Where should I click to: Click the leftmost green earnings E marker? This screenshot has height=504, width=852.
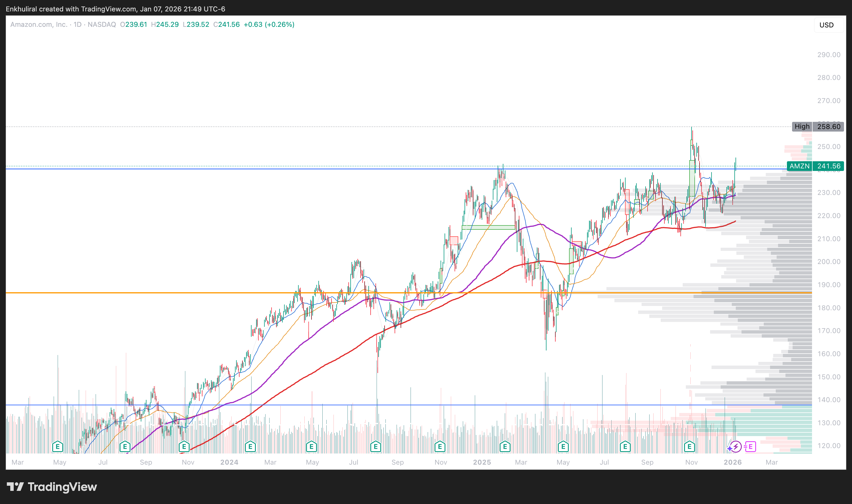coord(57,446)
